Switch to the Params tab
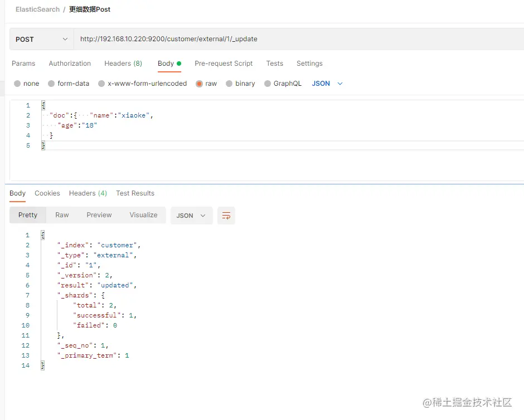This screenshot has width=524, height=420. 23,64
